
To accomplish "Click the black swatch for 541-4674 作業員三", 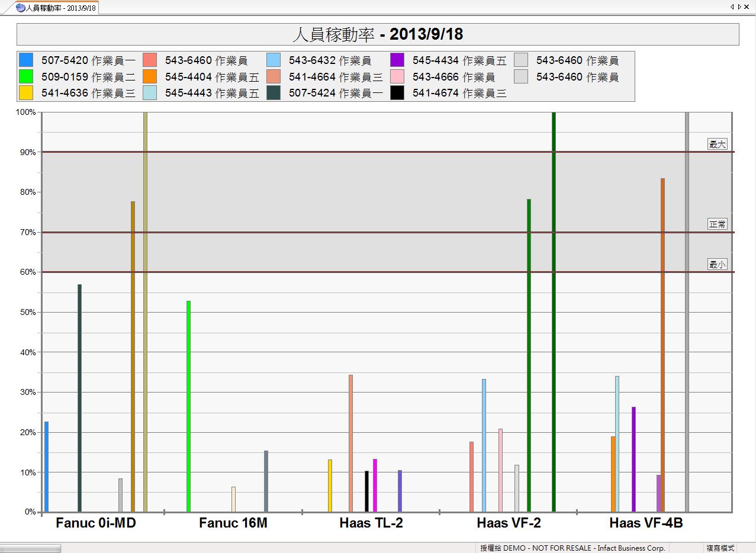I will (397, 93).
